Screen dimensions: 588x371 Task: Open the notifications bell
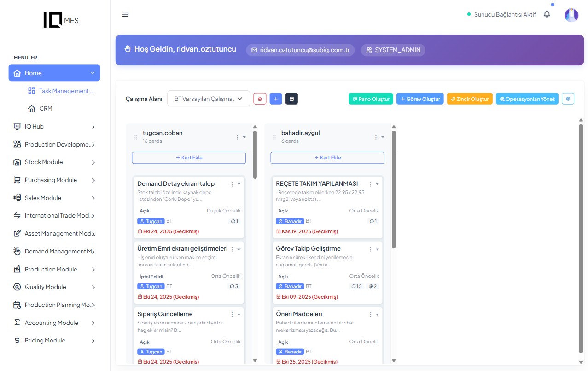547,14
